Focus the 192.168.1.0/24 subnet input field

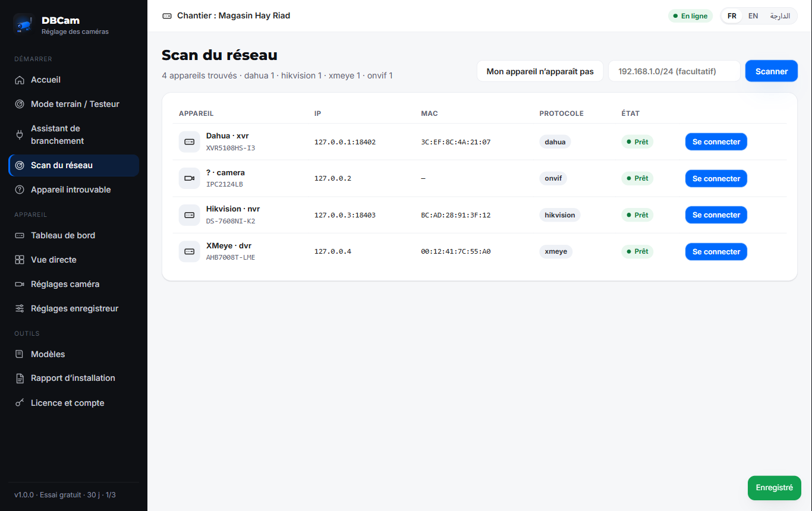click(x=674, y=71)
